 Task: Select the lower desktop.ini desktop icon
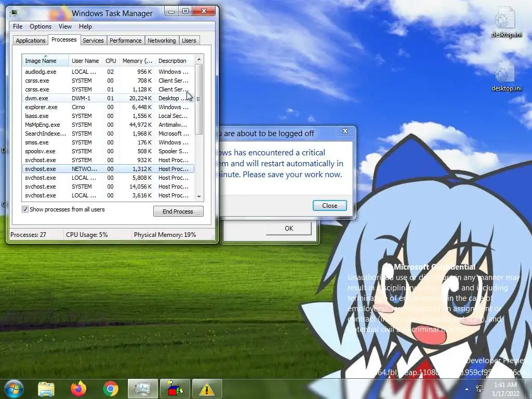click(507, 77)
